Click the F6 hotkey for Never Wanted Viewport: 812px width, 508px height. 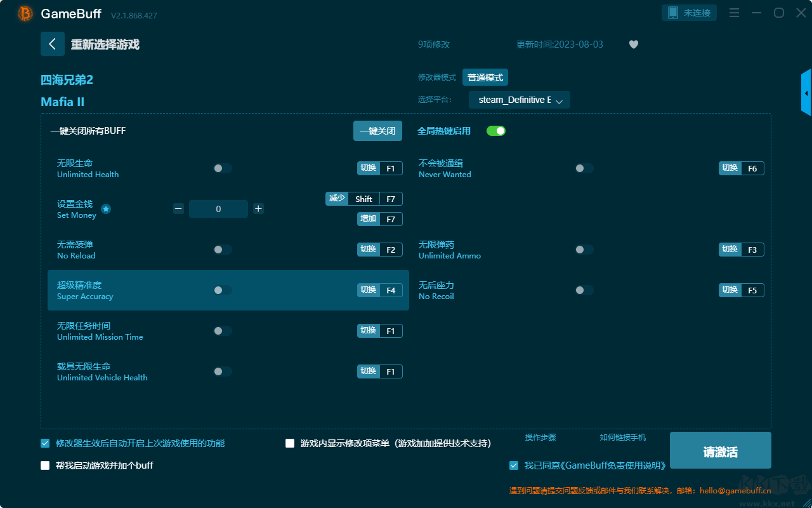tap(742, 168)
